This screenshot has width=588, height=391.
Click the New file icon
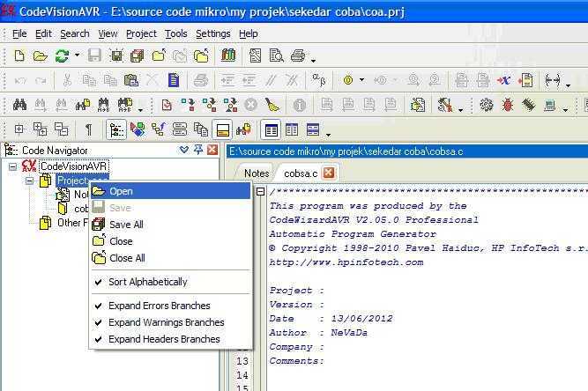click(19, 56)
